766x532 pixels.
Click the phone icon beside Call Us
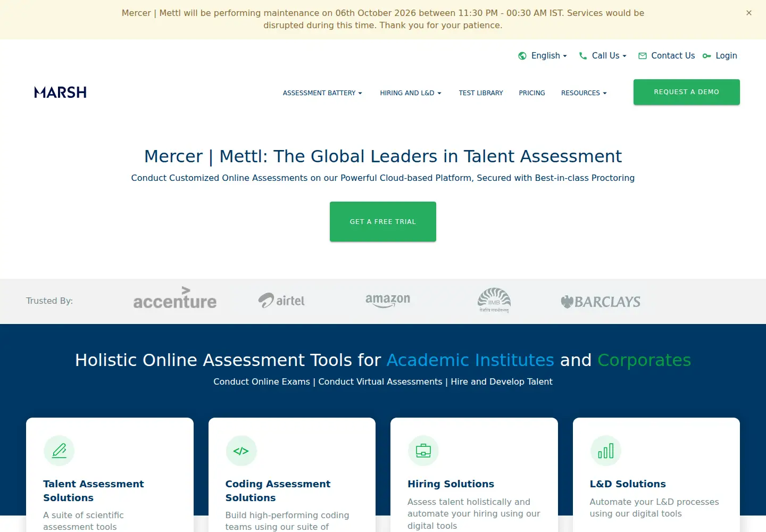(x=583, y=56)
